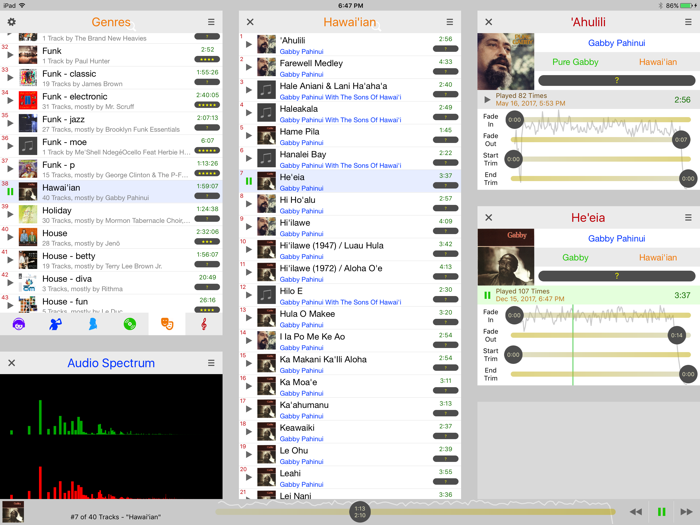Viewport: 700px width, 525px height.
Task: Open the 'Ahulili panel hamburger menu
Action: 688,22
